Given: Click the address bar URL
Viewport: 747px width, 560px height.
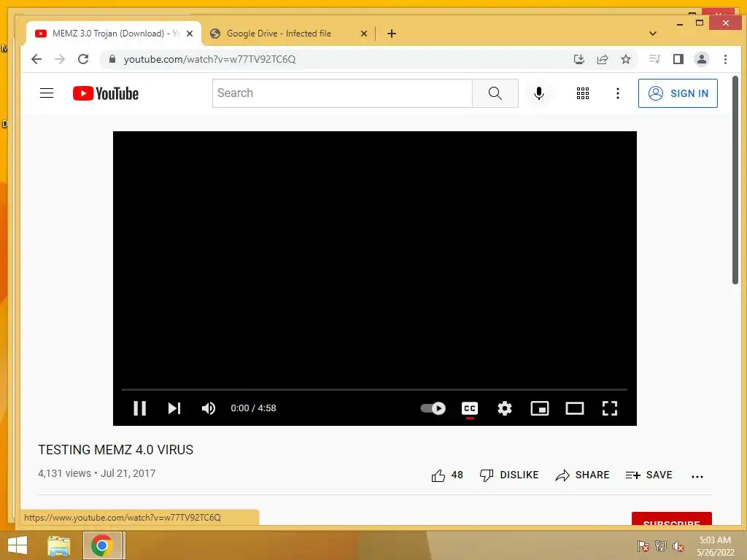Looking at the screenshot, I should point(209,59).
